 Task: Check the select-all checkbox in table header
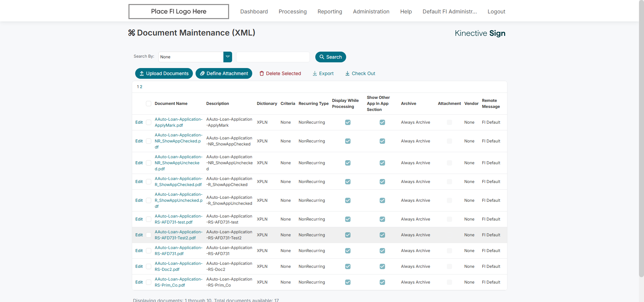coord(149,104)
